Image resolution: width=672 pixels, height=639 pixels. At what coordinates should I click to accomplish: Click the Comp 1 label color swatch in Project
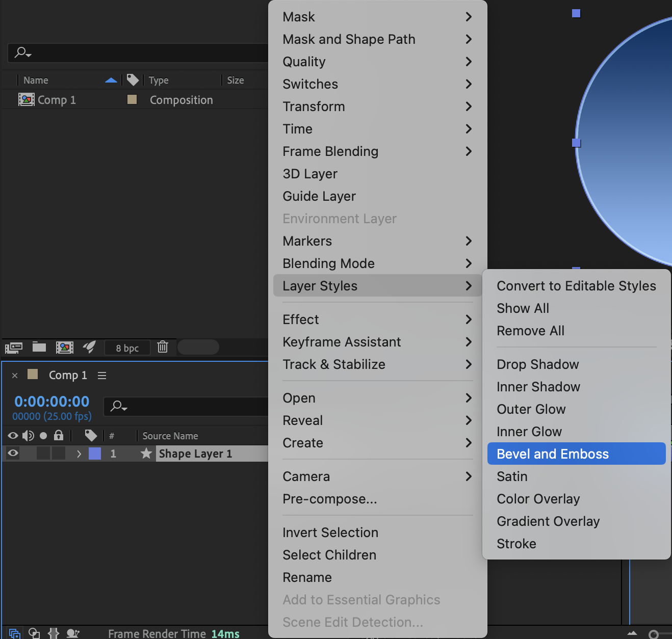(x=132, y=99)
